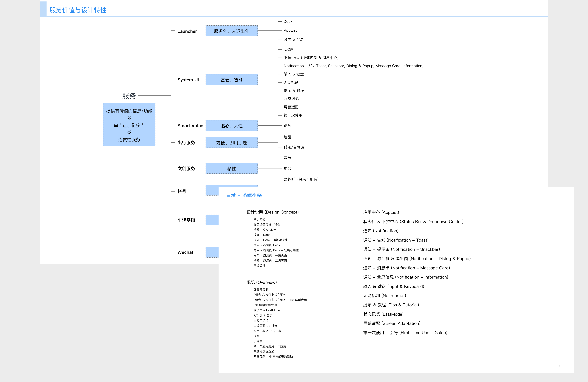This screenshot has width=588, height=382.
Task: Select 通知 – 对话框 & 弹出窗 entry
Action: (x=417, y=259)
